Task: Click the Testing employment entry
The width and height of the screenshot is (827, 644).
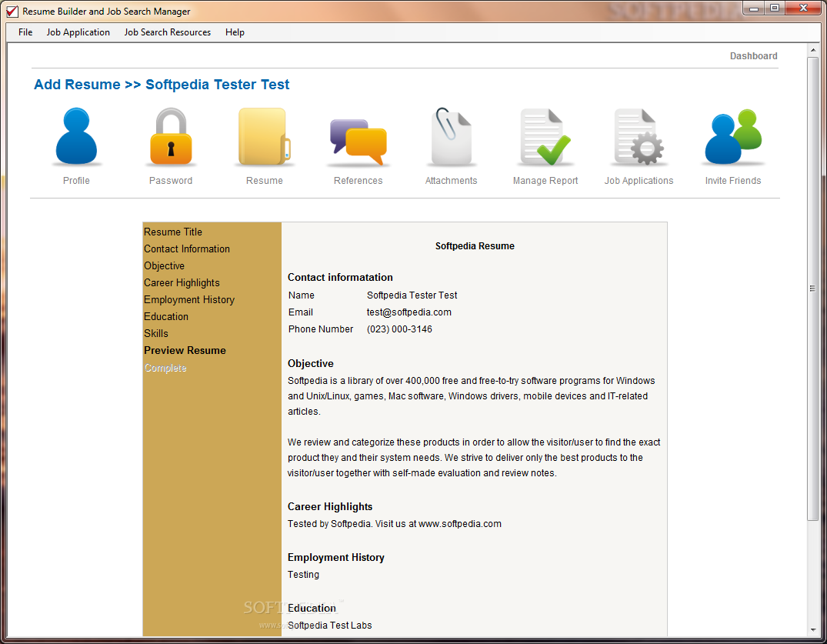Action: (x=303, y=575)
